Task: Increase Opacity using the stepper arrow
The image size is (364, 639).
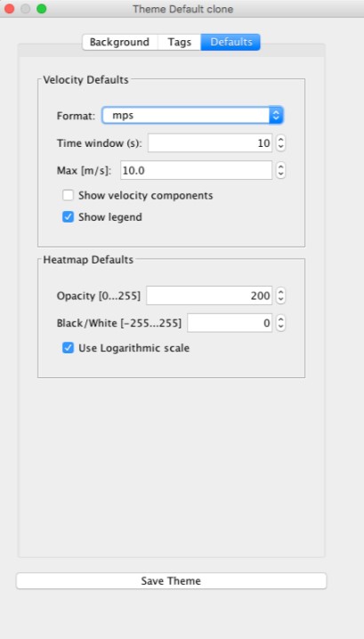Action: pyautogui.click(x=280, y=291)
